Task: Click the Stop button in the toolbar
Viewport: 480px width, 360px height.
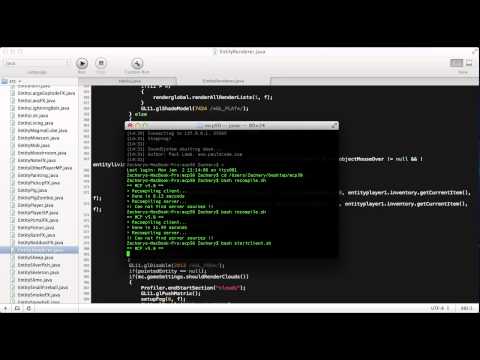Action: tap(101, 63)
